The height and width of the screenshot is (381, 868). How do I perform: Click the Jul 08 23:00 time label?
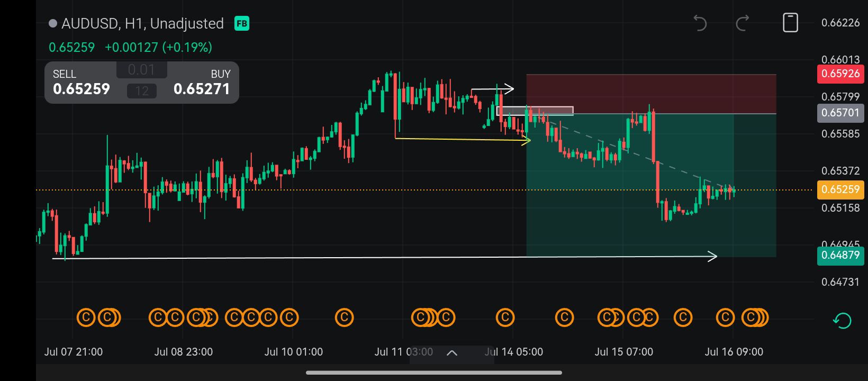pos(184,352)
